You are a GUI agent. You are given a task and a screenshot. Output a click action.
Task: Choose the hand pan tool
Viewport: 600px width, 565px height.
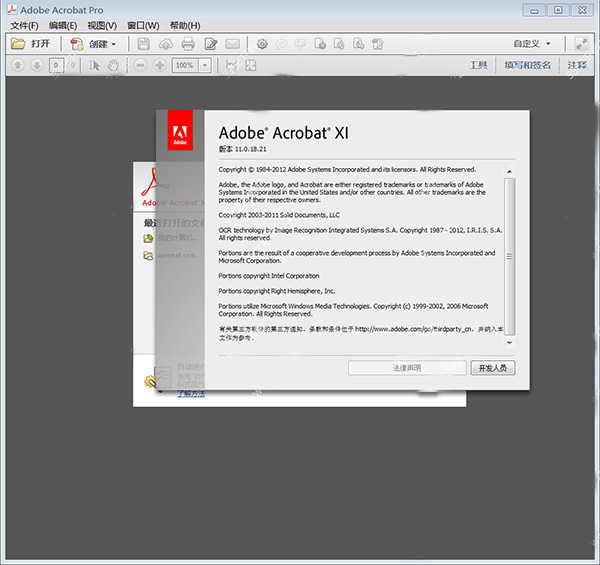(x=113, y=65)
